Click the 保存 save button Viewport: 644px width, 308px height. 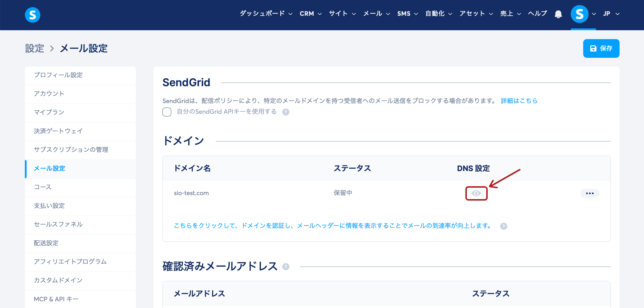coord(601,48)
